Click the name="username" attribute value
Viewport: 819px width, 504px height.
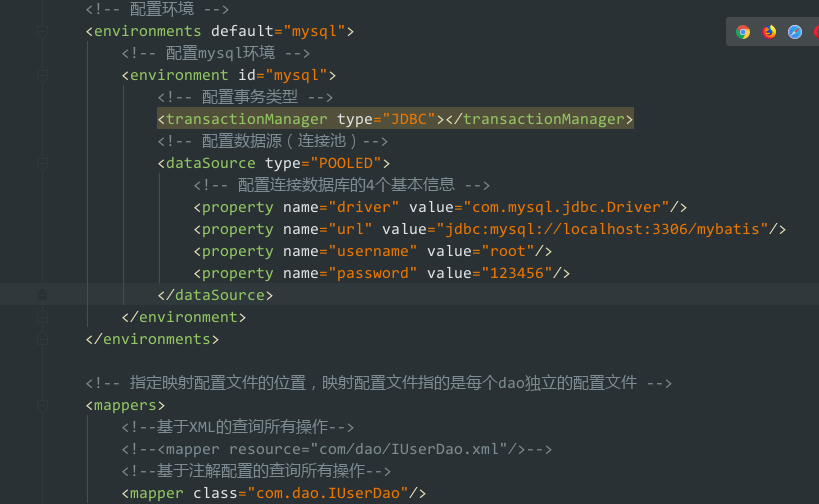coord(372,251)
